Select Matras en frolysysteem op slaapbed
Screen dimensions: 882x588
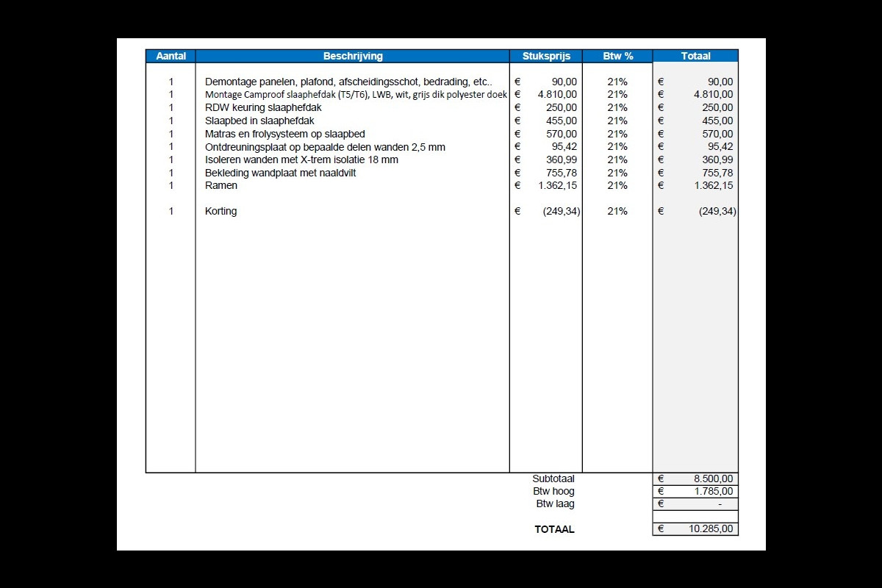(285, 134)
